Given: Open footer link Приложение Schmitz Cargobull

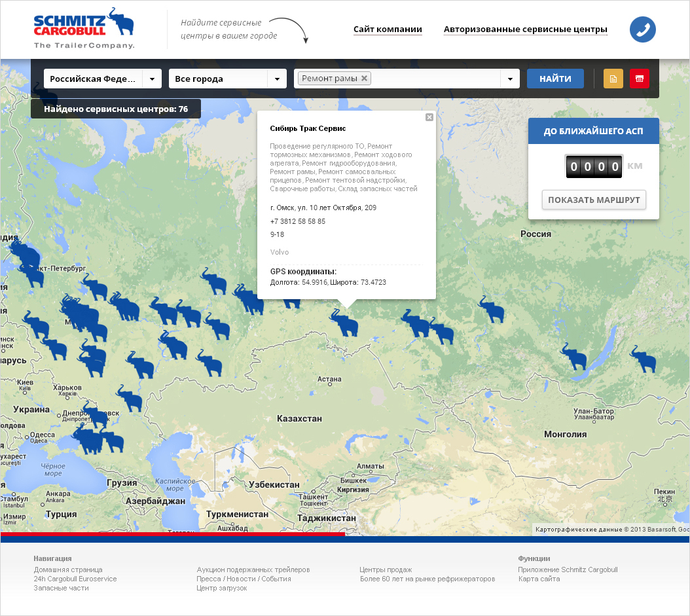Looking at the screenshot, I should (x=568, y=570).
